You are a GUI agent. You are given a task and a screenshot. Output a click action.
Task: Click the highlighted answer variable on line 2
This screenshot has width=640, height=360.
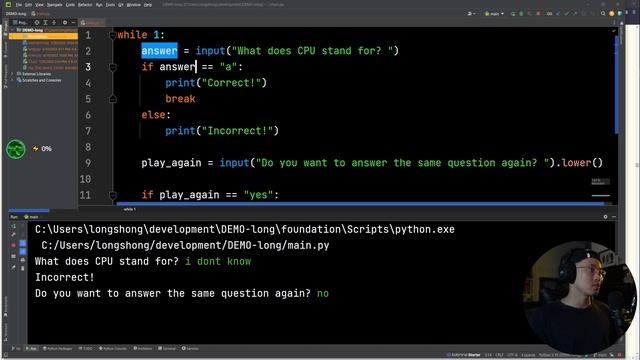tap(159, 51)
